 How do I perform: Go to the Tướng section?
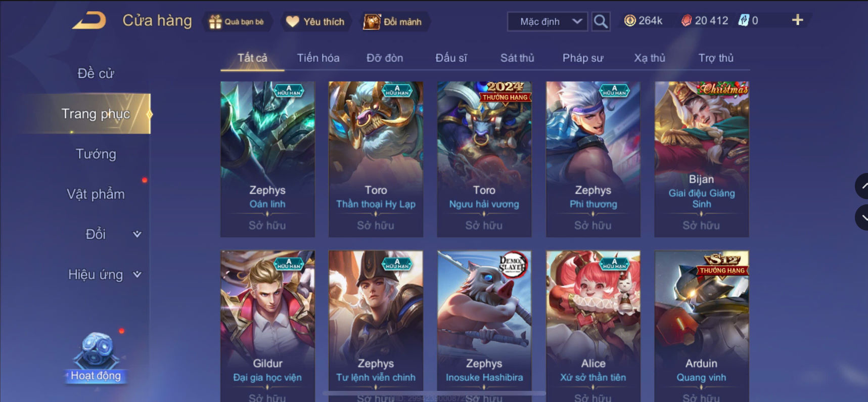pyautogui.click(x=96, y=154)
